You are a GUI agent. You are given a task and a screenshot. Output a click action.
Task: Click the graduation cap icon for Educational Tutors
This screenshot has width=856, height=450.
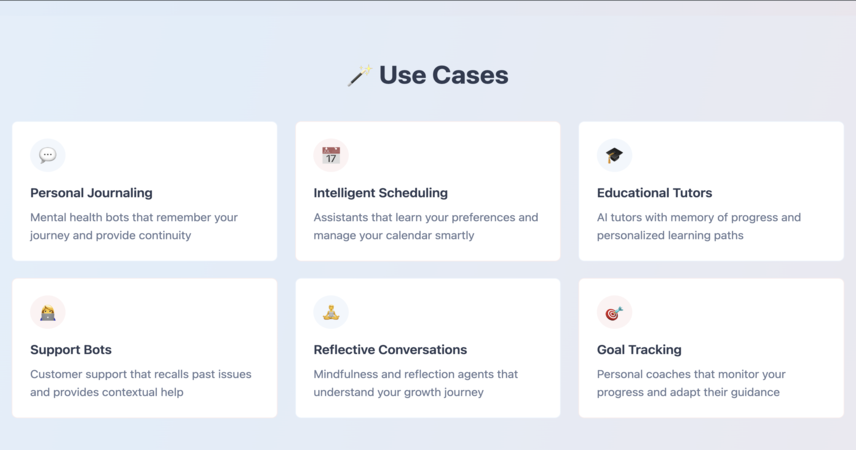(x=614, y=155)
